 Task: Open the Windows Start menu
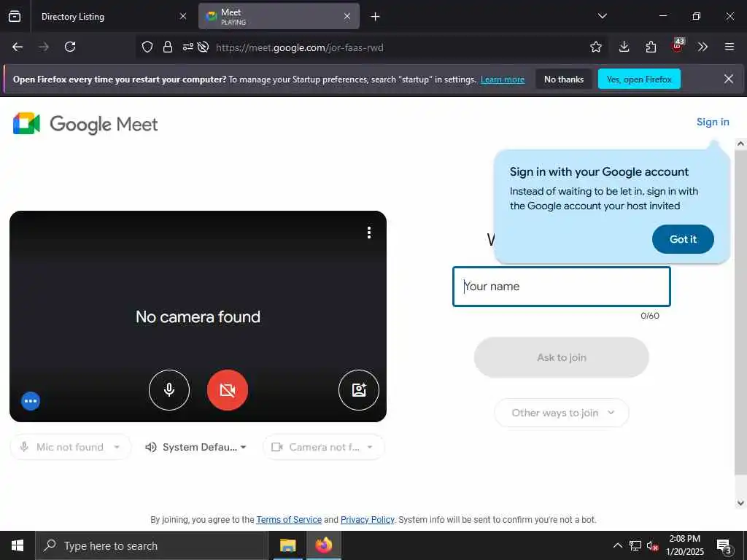(18, 545)
